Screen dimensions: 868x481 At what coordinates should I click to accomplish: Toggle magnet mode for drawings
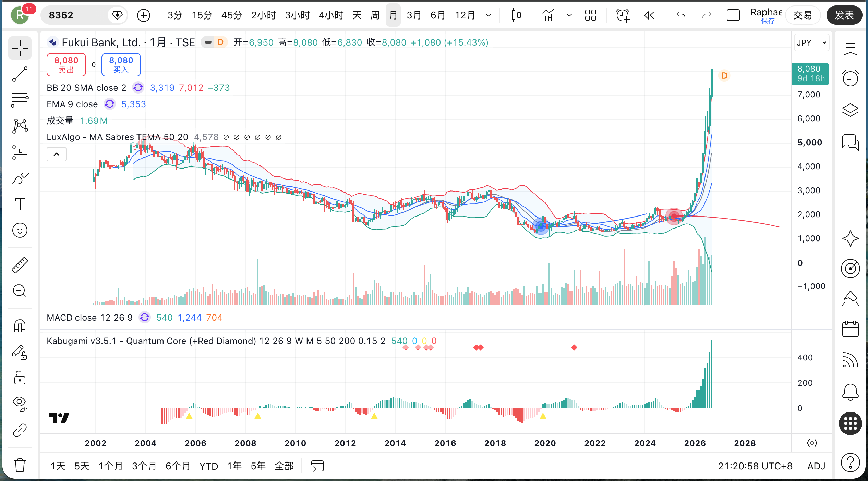pyautogui.click(x=20, y=326)
